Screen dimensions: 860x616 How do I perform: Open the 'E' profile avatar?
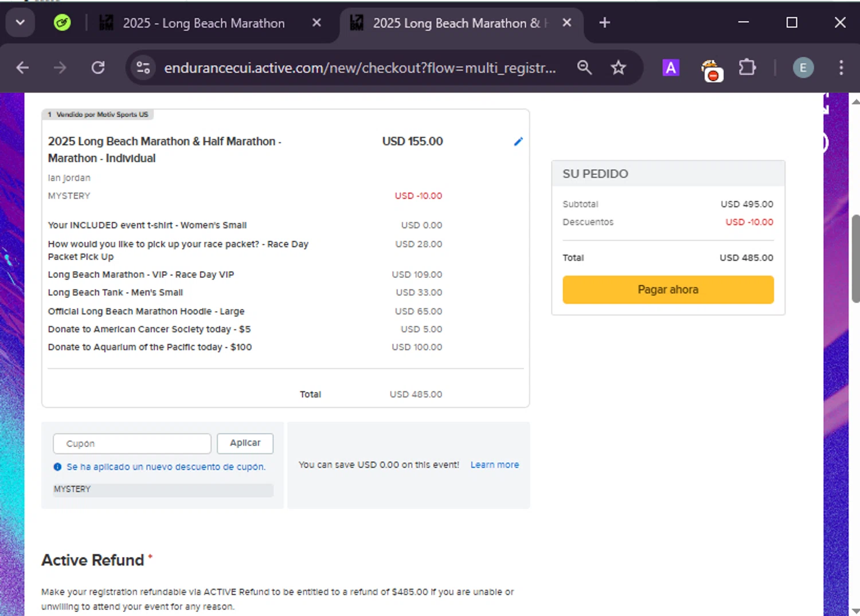tap(803, 68)
